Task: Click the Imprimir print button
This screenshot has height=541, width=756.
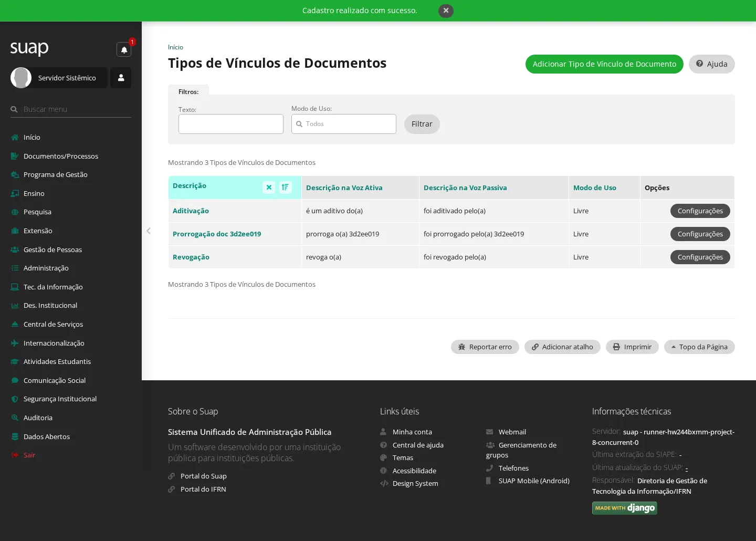Action: tap(632, 347)
